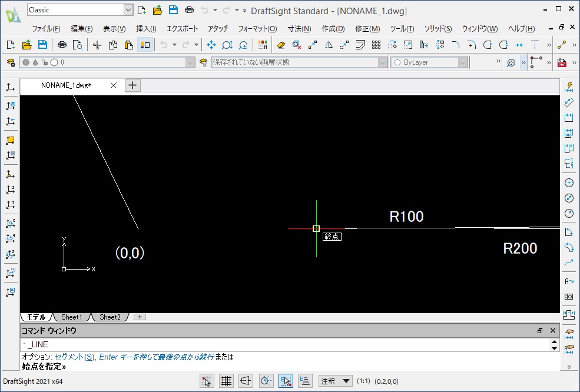This screenshot has width=580, height=392.
Task: Click the Layer States manager icon
Action: [204, 62]
